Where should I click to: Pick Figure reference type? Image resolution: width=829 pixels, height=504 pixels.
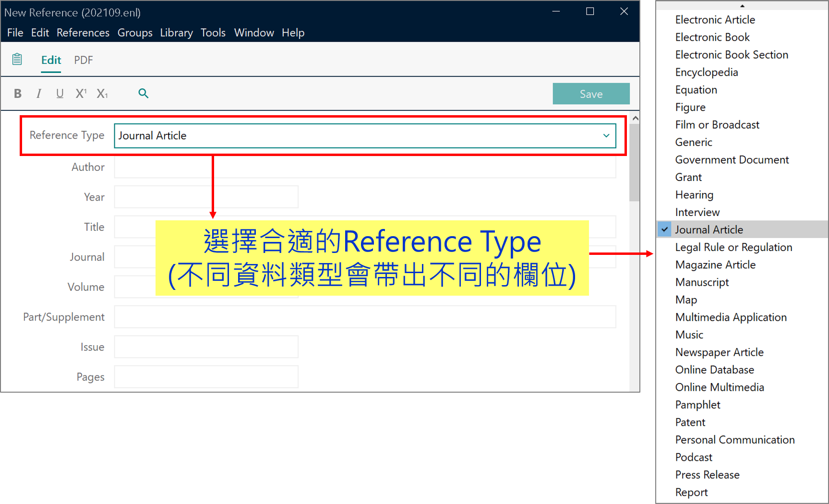click(690, 107)
